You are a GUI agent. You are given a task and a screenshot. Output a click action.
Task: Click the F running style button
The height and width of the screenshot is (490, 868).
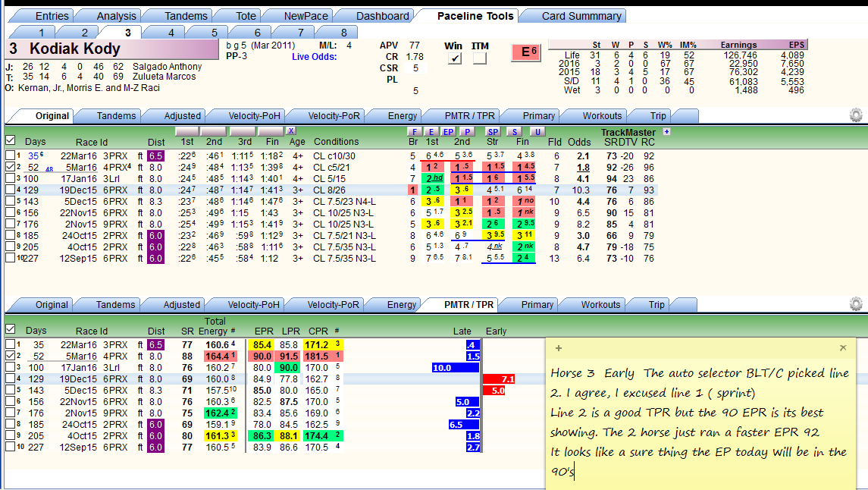(414, 132)
